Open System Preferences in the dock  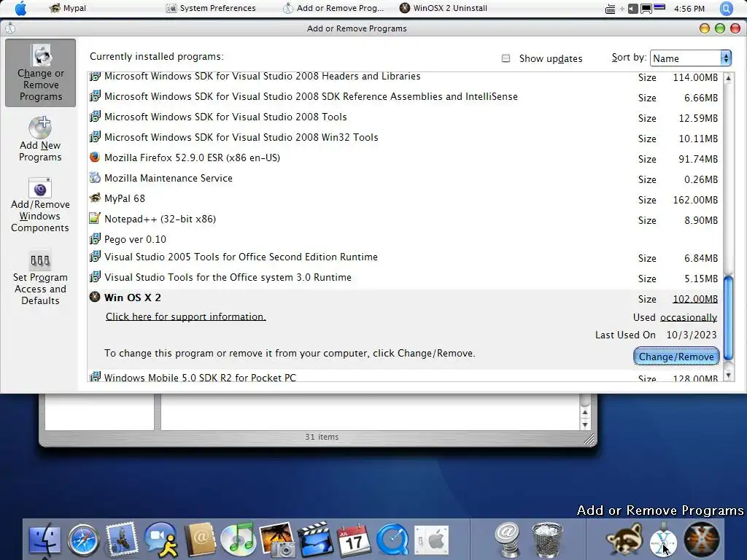431,540
